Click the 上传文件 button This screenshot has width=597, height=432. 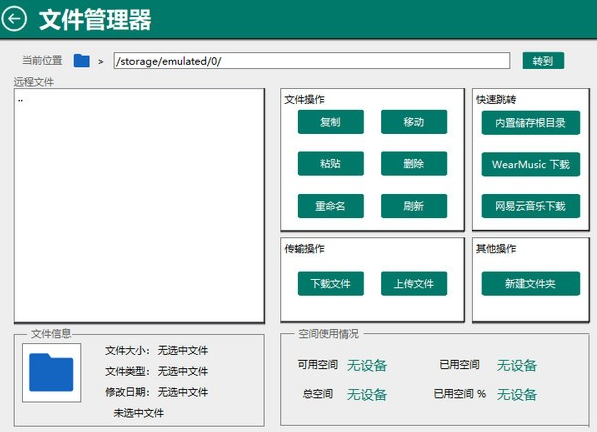tap(414, 284)
